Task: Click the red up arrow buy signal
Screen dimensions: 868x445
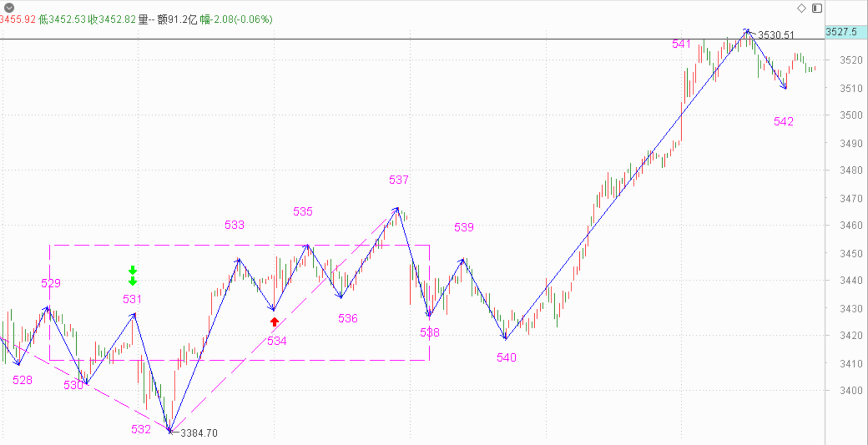Action: click(274, 322)
